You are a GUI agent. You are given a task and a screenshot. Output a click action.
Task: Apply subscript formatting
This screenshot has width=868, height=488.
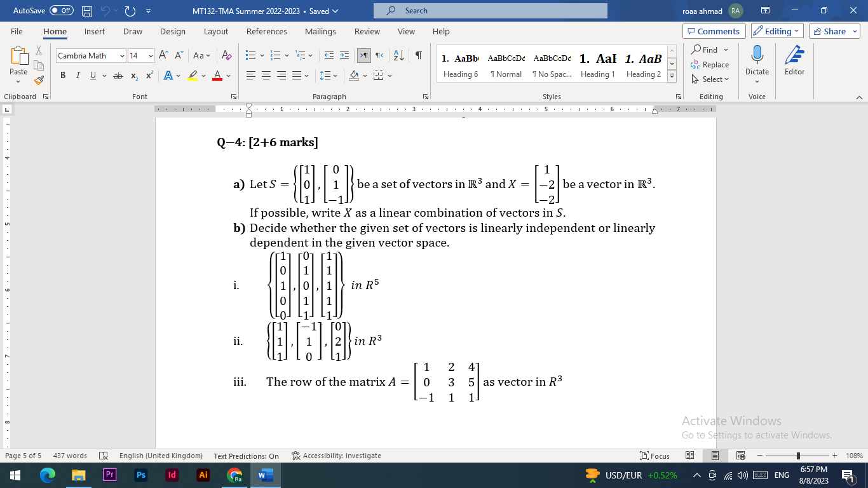tap(134, 76)
